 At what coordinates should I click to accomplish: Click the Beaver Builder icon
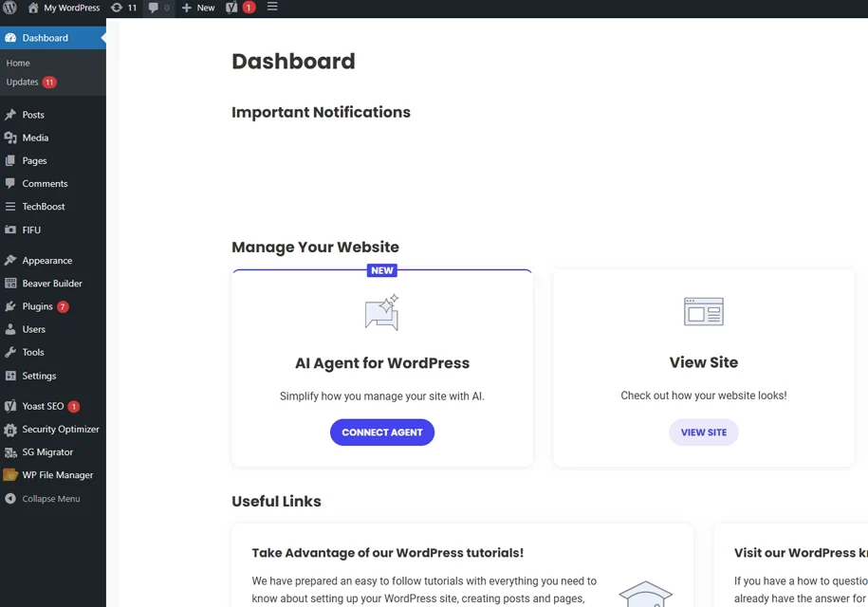coord(10,284)
